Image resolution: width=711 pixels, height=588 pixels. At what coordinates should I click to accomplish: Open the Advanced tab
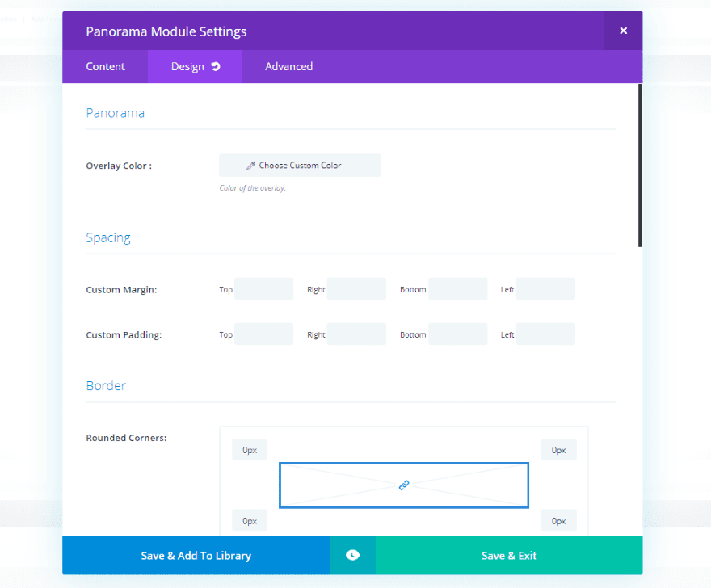click(288, 66)
